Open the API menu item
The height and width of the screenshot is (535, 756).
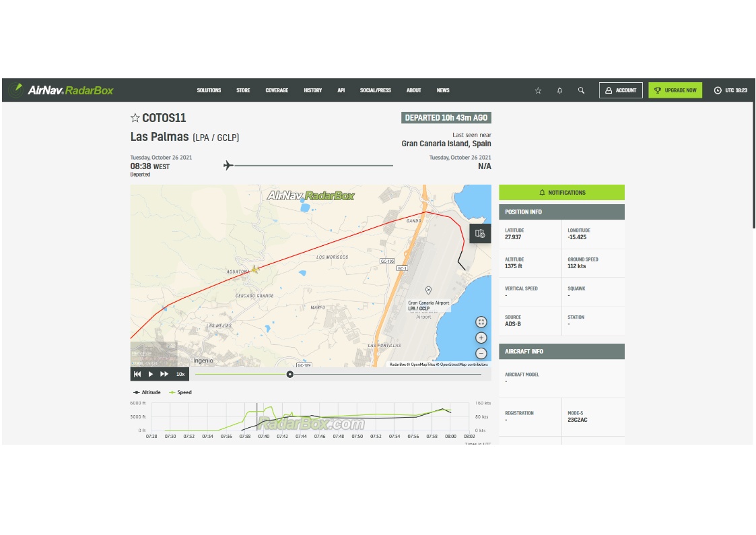(341, 90)
